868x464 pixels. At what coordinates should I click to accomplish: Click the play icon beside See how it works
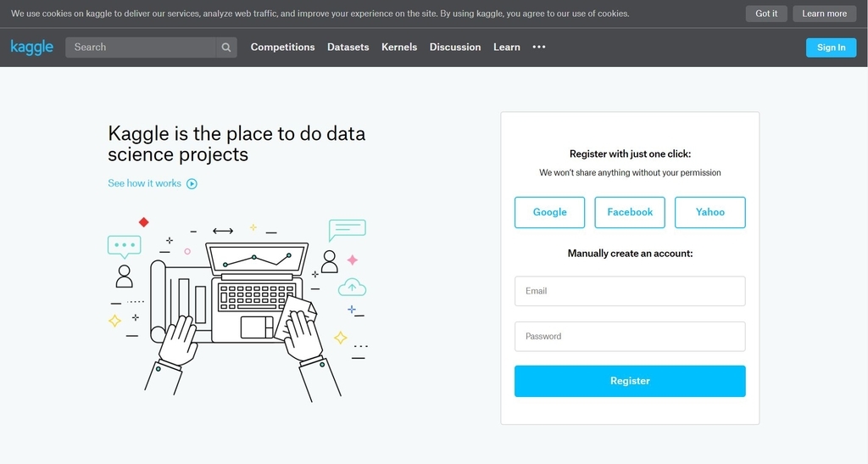192,184
